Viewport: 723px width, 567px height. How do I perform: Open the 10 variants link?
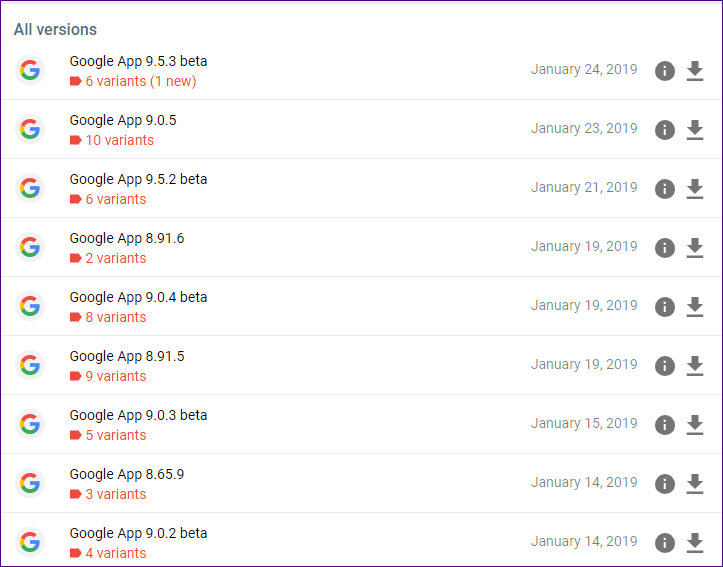[119, 140]
